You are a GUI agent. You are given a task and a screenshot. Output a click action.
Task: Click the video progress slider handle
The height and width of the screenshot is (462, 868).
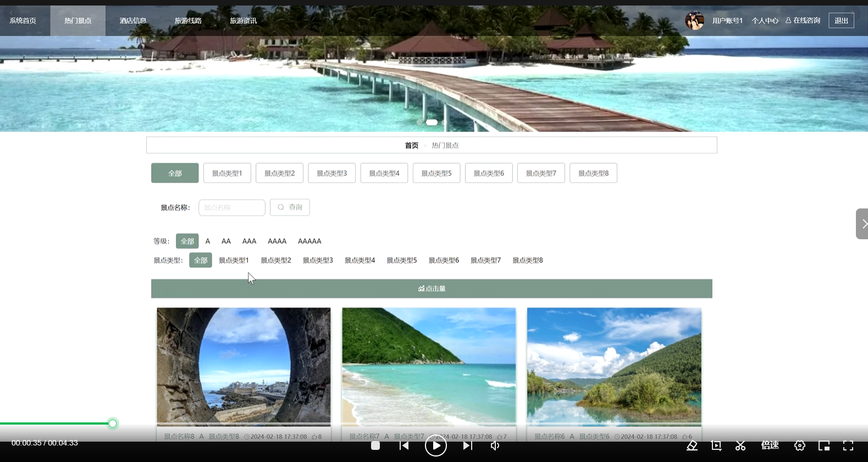(x=113, y=424)
